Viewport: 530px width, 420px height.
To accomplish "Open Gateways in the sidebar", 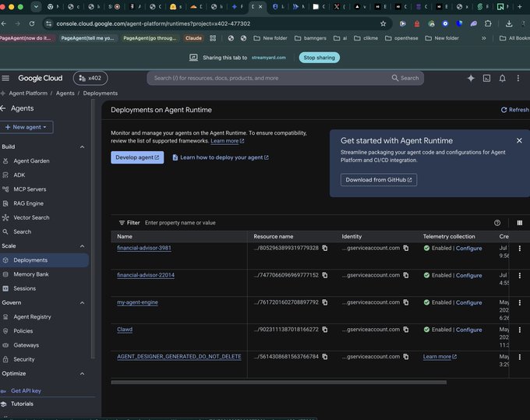I will point(26,345).
